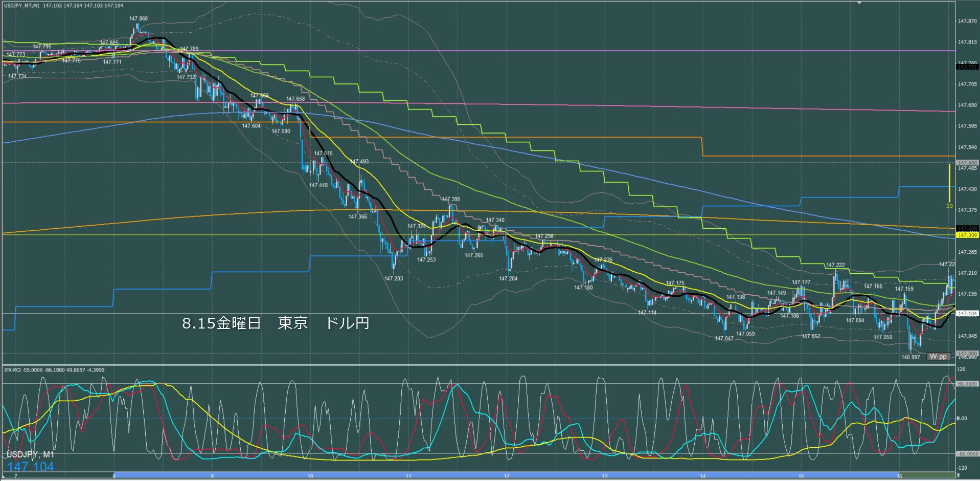Screen dimensions: 980x481
Task: Select the current price 147.104 axis label
Action: point(967,313)
